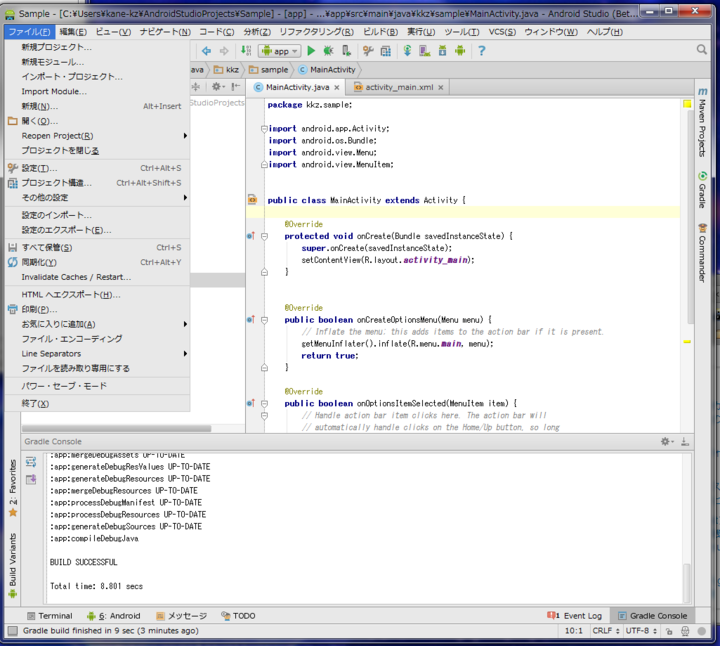Click yellow inspection indicator square

coord(687,104)
